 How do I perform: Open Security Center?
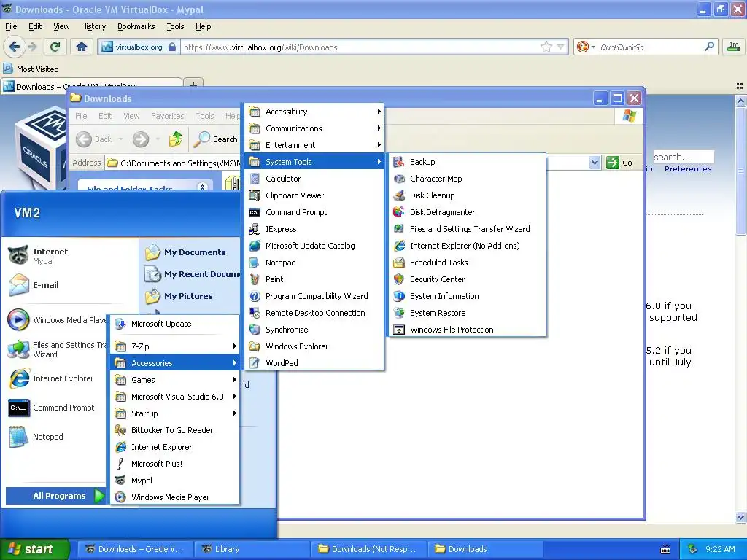click(x=467, y=279)
